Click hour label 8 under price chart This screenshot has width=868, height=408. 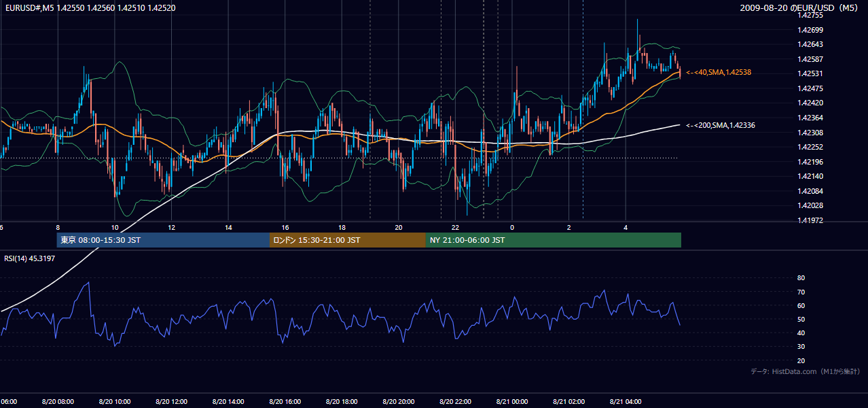pyautogui.click(x=58, y=227)
